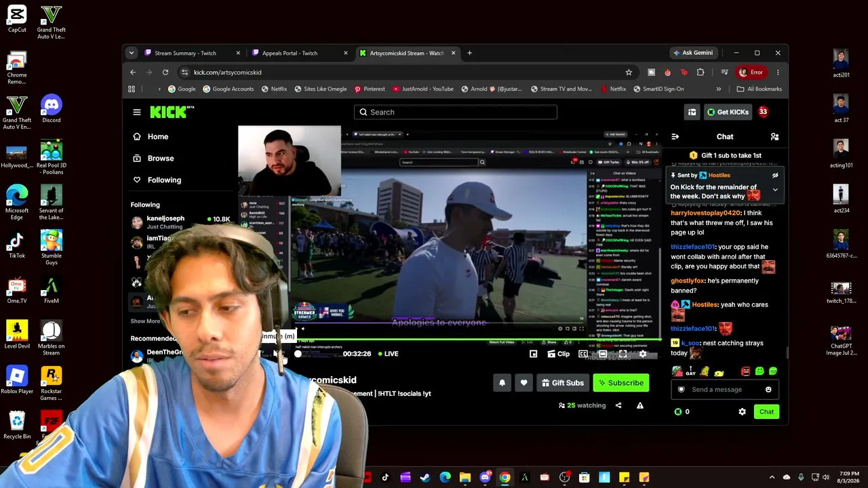Viewport: 868px width, 488px height.
Task: Open the Kick dashboard panel icon
Action: click(x=692, y=112)
